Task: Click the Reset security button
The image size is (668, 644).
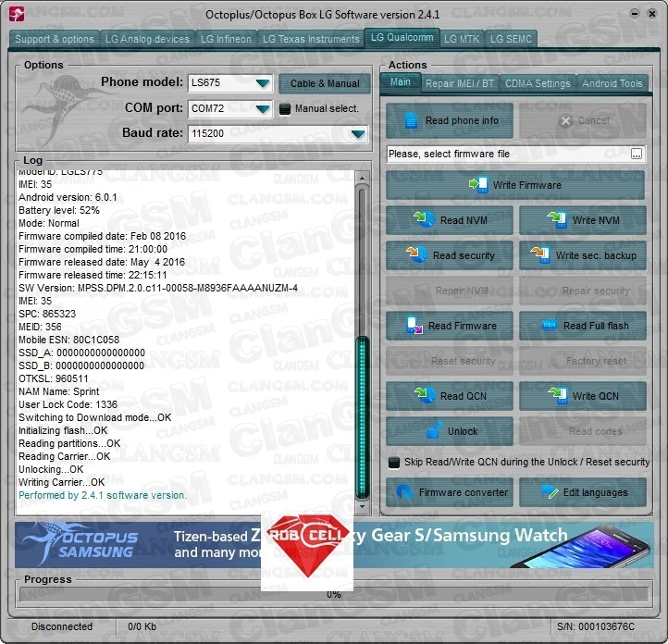Action: (x=450, y=361)
